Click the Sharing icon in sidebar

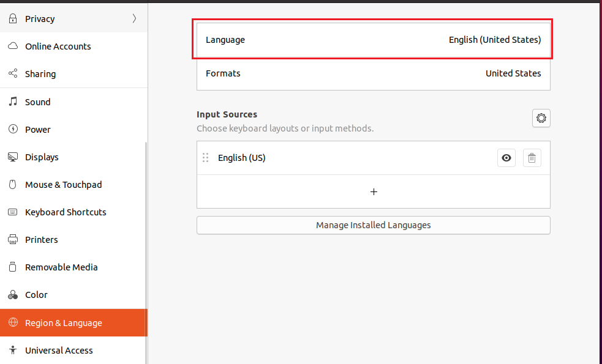click(x=12, y=74)
